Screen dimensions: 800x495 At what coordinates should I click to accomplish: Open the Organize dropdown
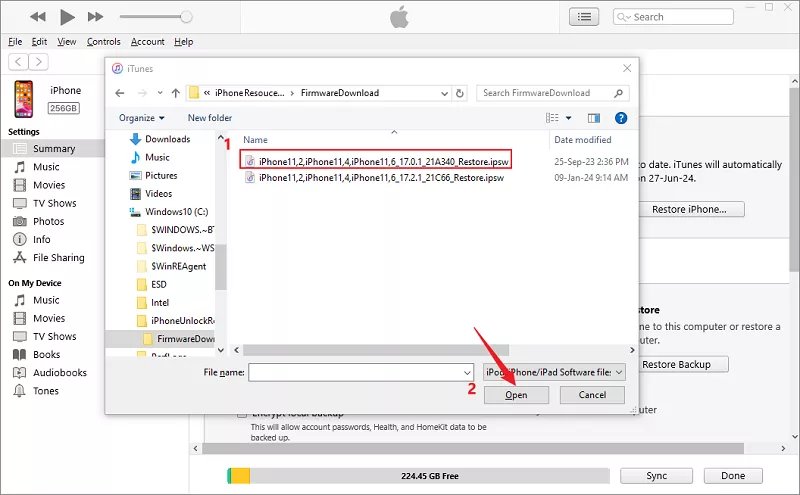coord(141,118)
